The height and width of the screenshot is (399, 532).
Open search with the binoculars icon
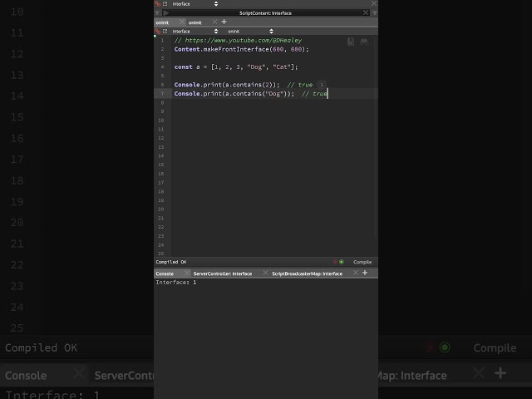(364, 42)
